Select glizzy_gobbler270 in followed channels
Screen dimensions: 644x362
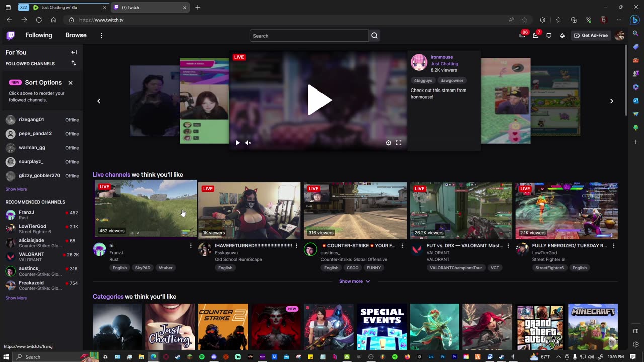[42, 176]
